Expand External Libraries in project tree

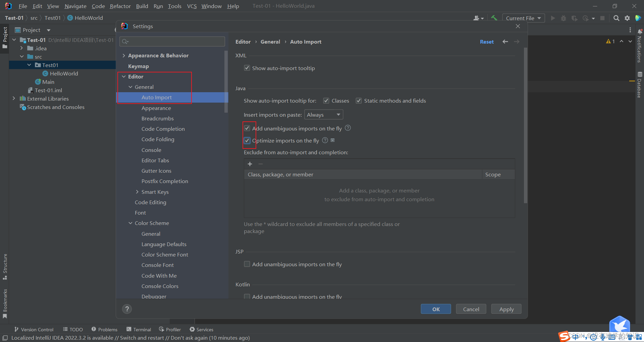14,99
